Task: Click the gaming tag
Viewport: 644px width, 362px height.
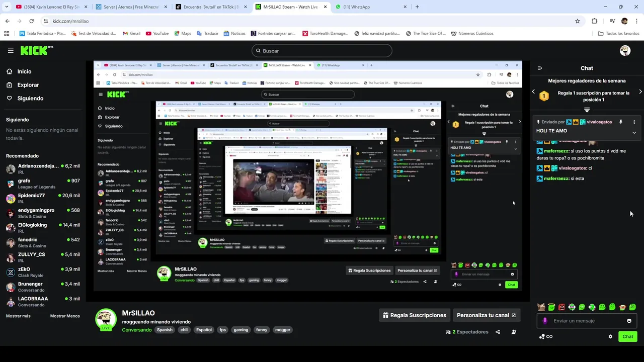Action: click(x=241, y=330)
